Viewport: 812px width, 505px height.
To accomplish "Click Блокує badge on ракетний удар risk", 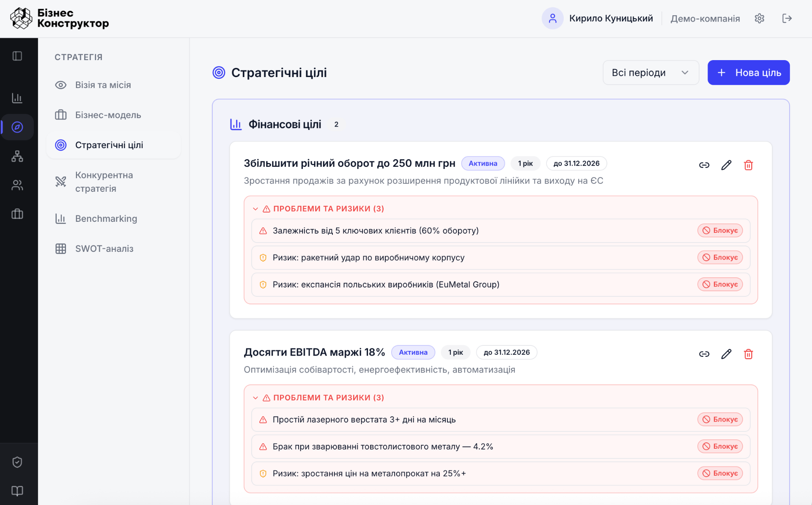I will tap(720, 257).
